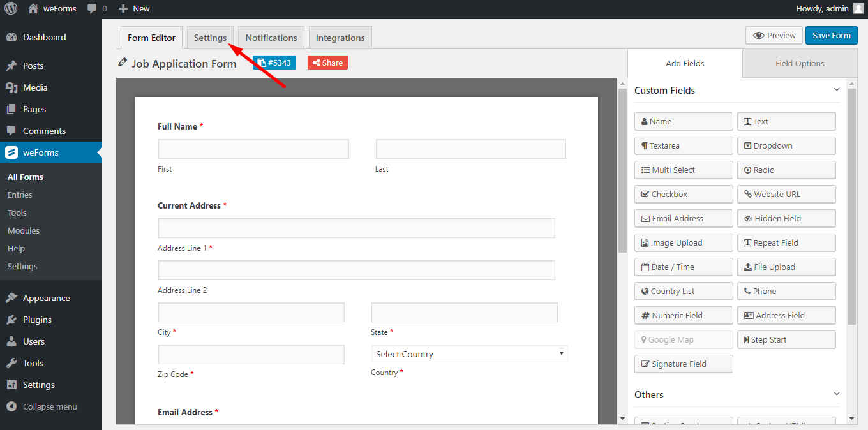
Task: Click the Appearance paintbrush icon
Action: (x=11, y=298)
